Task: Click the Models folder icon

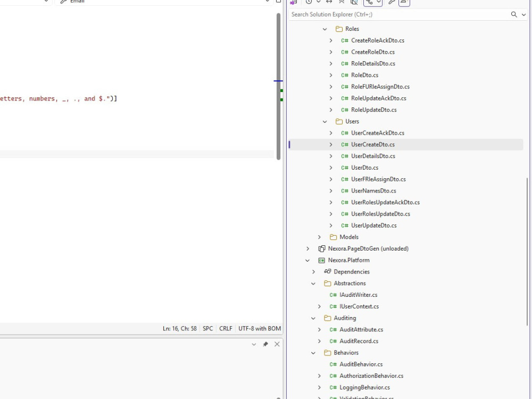Action: click(333, 237)
